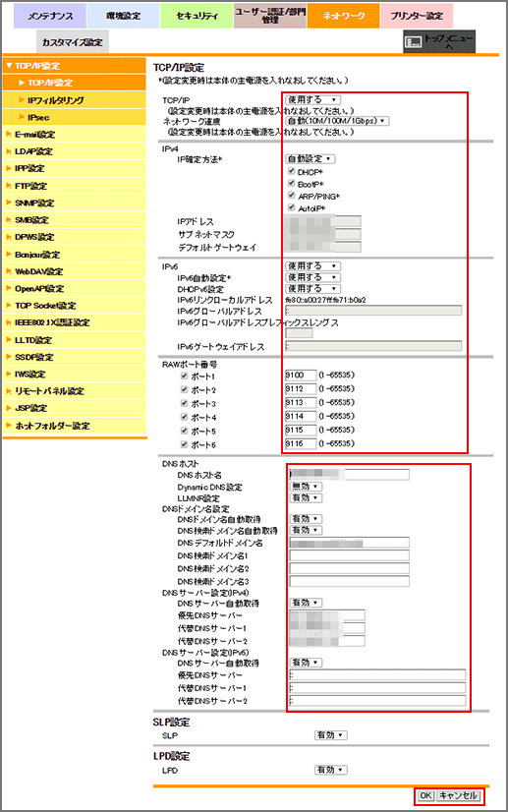The height and width of the screenshot is (812, 508).
Task: Click the IPv6グローバルアドレス field
Action: [x=373, y=311]
